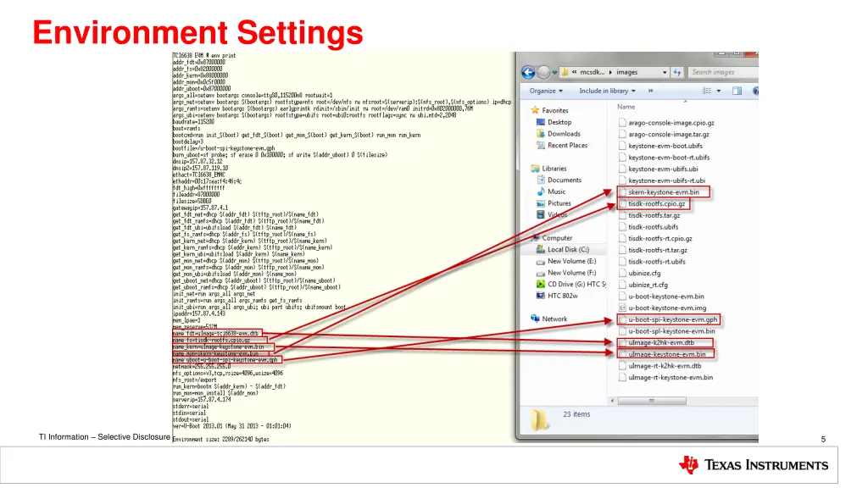Select file uImage-k2hk-evm.dtb
This screenshot has width=868, height=488.
(661, 344)
